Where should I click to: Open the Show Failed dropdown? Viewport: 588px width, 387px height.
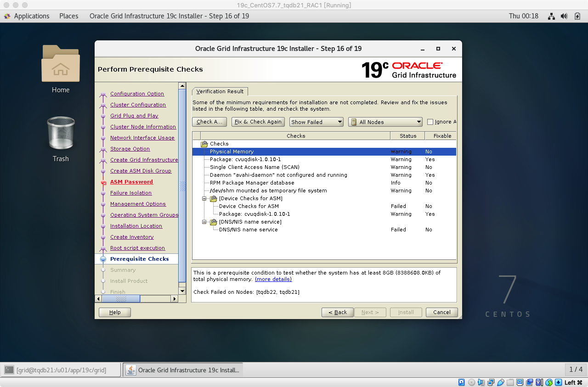coord(317,122)
